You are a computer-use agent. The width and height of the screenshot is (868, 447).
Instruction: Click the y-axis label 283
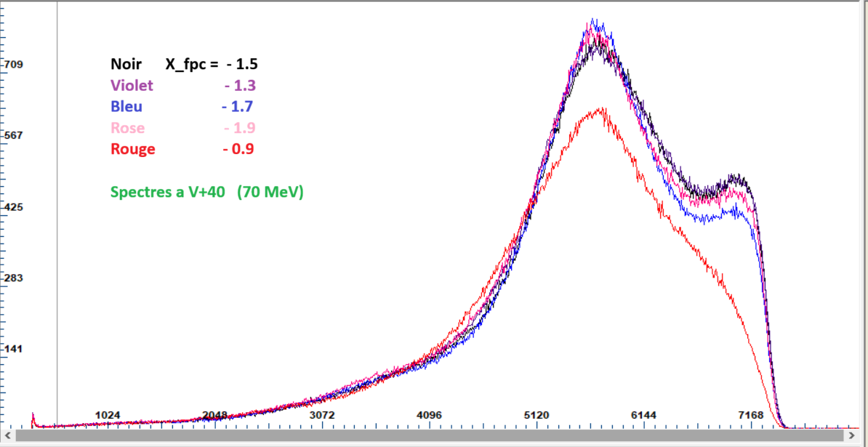click(x=15, y=278)
